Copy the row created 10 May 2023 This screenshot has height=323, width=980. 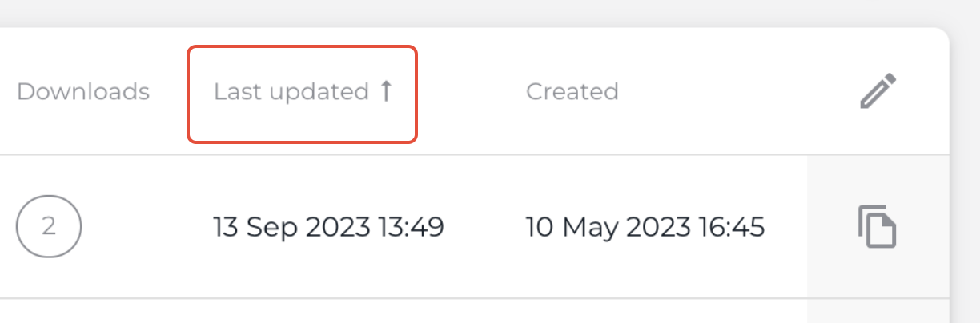878,227
